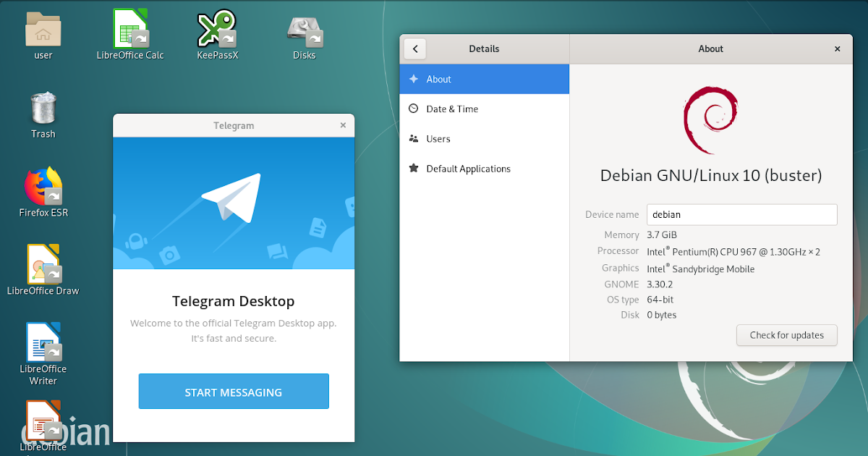
Task: Click the Date & Time clock icon
Action: click(413, 109)
